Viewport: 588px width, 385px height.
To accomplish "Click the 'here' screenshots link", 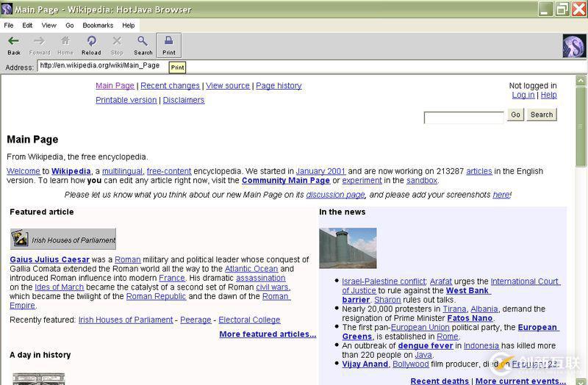I will coord(501,195).
